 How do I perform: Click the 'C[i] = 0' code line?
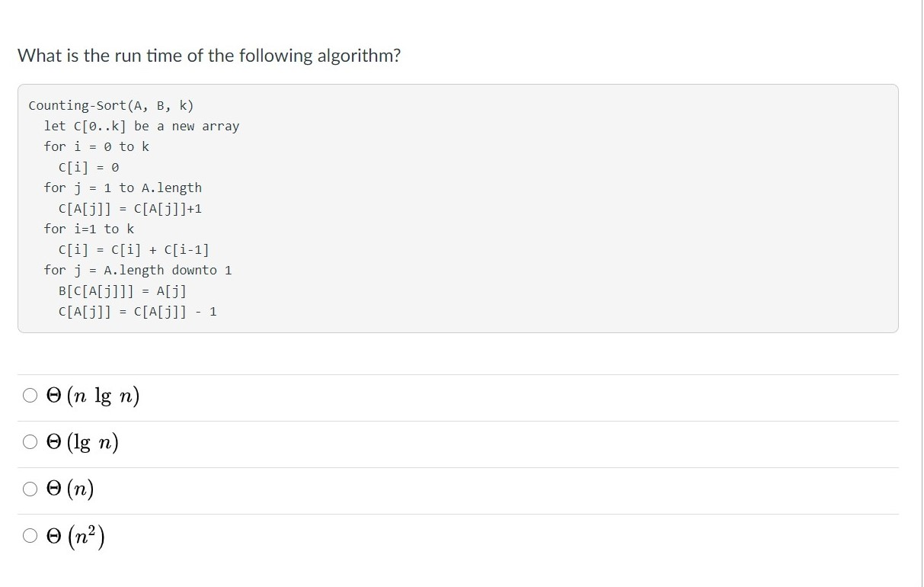click(89, 167)
